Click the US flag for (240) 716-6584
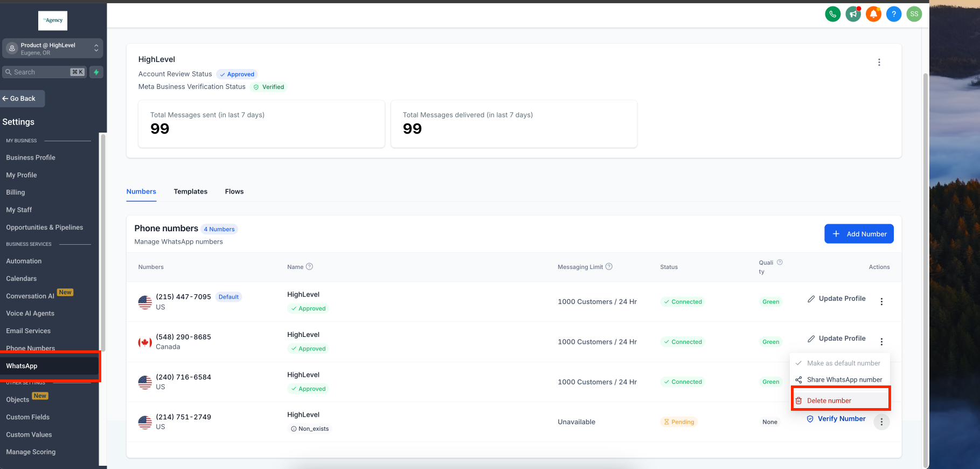Image resolution: width=980 pixels, height=469 pixels. coord(145,382)
